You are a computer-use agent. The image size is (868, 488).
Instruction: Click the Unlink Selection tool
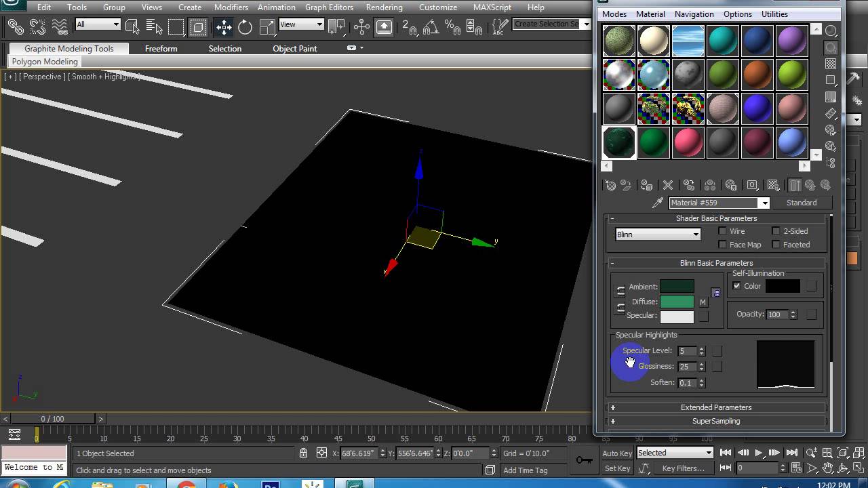click(37, 27)
